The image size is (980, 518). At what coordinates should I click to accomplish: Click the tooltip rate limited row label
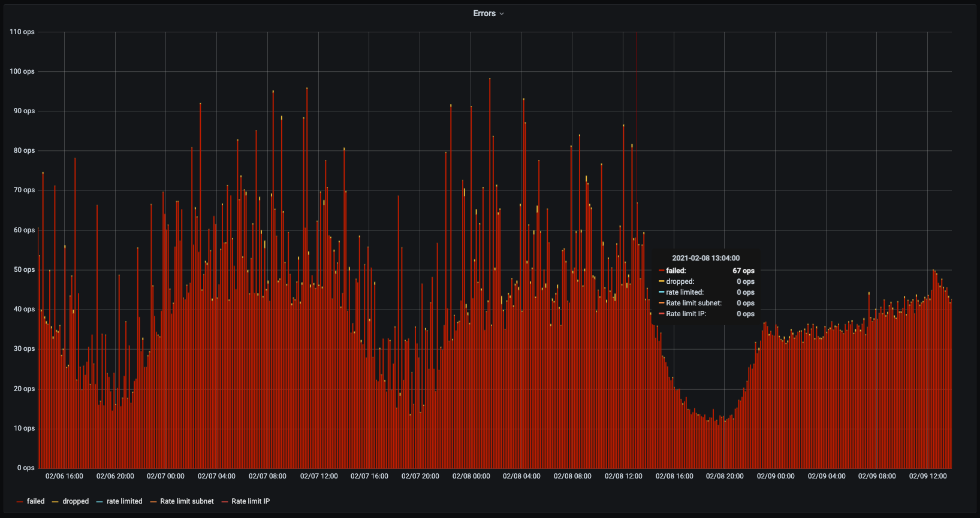[x=685, y=292]
